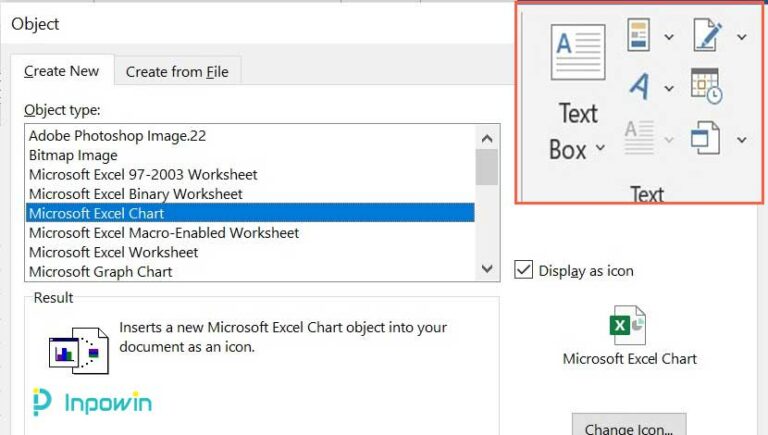Switch to the Create from File tab
Viewport: 768px width, 435px height.
[x=177, y=72]
